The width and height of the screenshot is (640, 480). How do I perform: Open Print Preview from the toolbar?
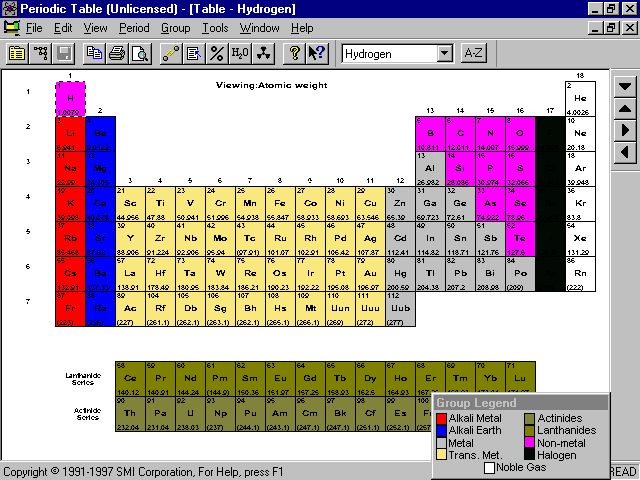click(139, 54)
